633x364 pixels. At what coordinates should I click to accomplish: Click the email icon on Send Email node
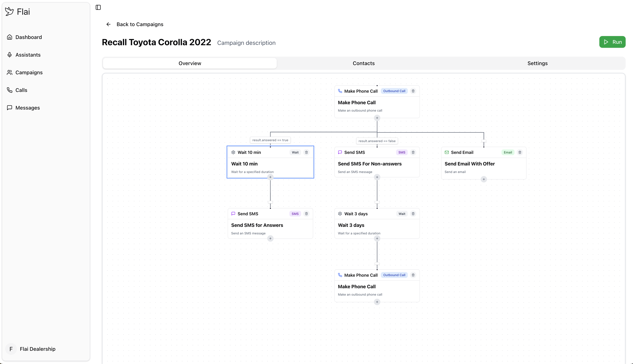point(447,152)
